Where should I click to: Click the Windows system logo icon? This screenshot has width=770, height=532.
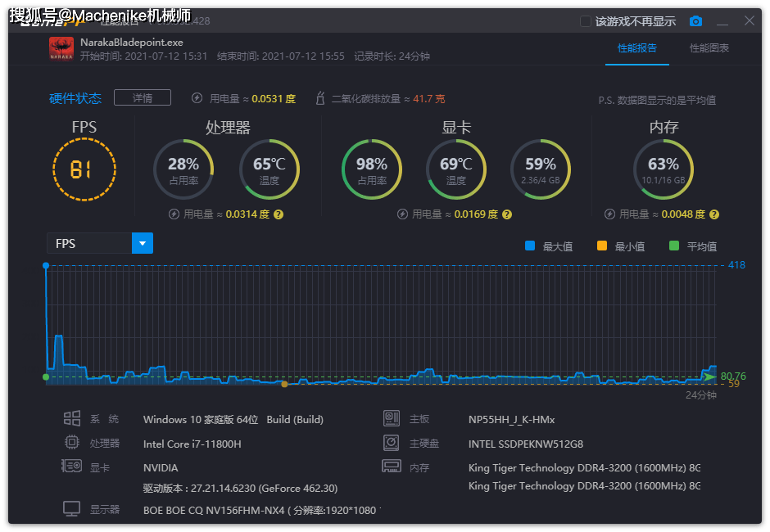click(x=72, y=418)
